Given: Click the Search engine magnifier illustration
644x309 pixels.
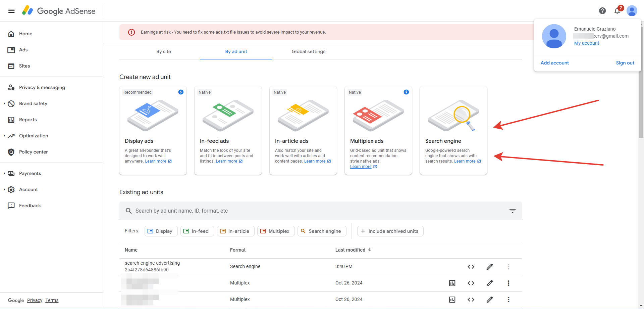Looking at the screenshot, I should pyautogui.click(x=453, y=115).
